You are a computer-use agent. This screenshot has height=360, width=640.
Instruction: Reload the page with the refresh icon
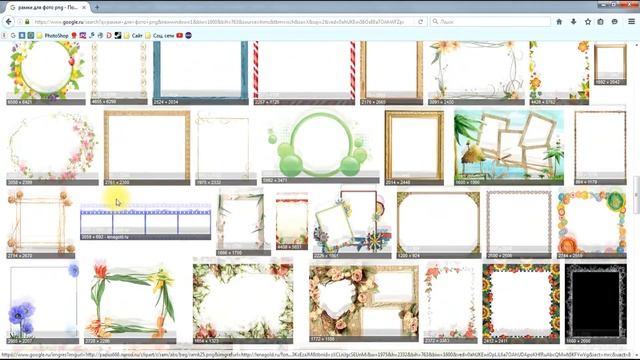point(420,22)
